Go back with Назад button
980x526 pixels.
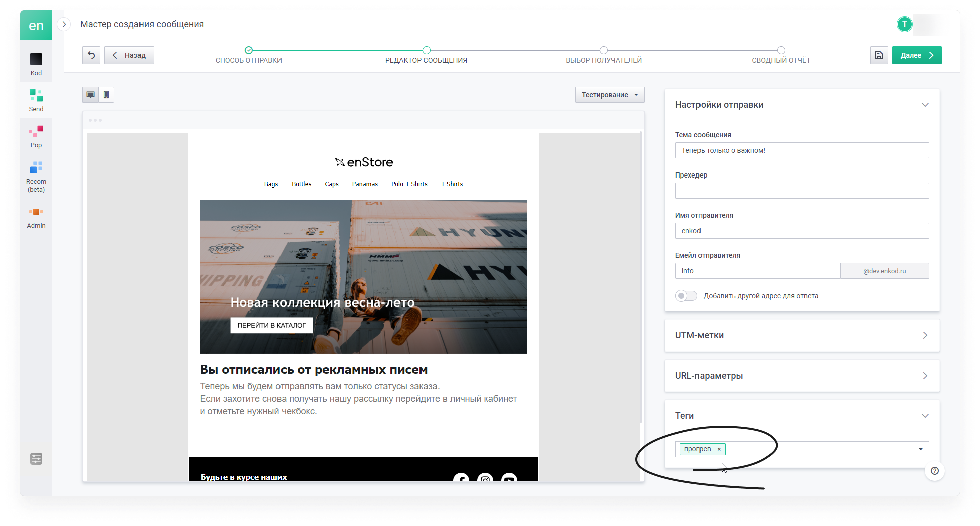pos(129,55)
